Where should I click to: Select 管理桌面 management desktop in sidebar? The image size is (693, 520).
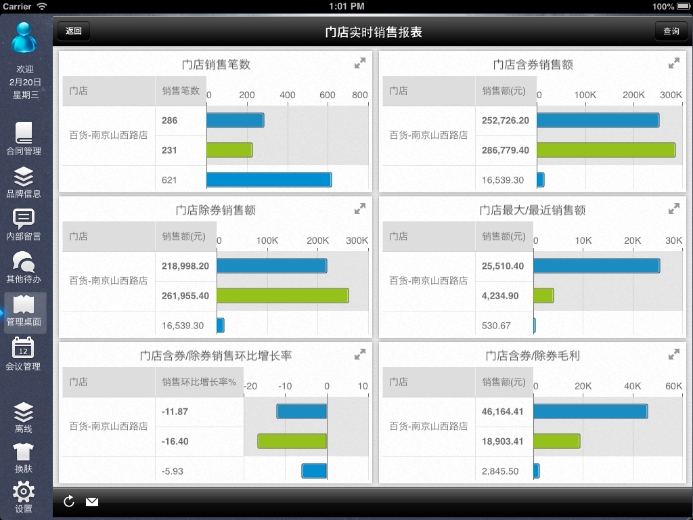click(x=24, y=311)
